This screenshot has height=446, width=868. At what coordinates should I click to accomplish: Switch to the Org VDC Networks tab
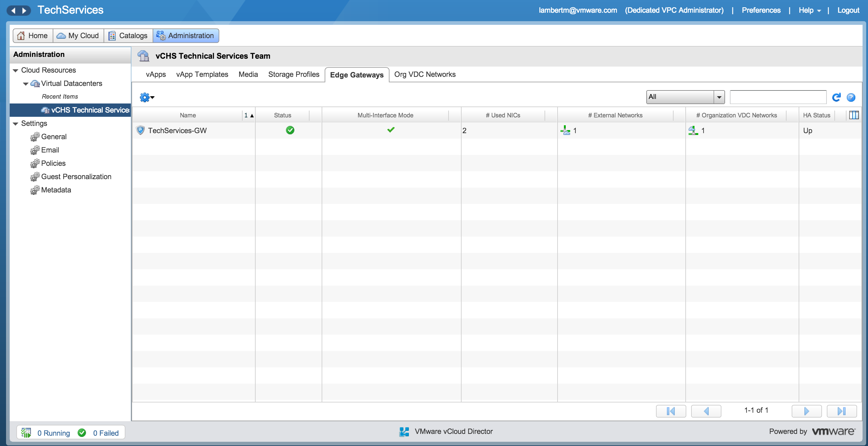pos(425,74)
